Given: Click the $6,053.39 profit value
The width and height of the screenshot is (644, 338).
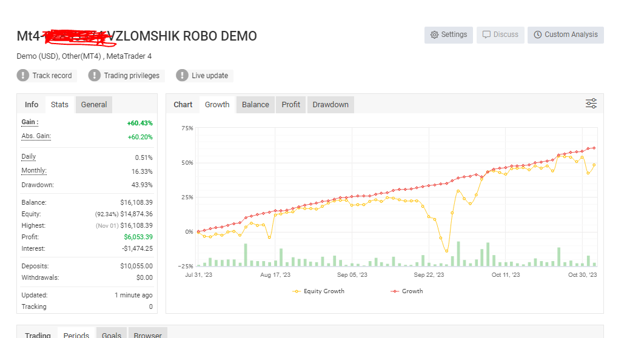Looking at the screenshot, I should [x=138, y=237].
